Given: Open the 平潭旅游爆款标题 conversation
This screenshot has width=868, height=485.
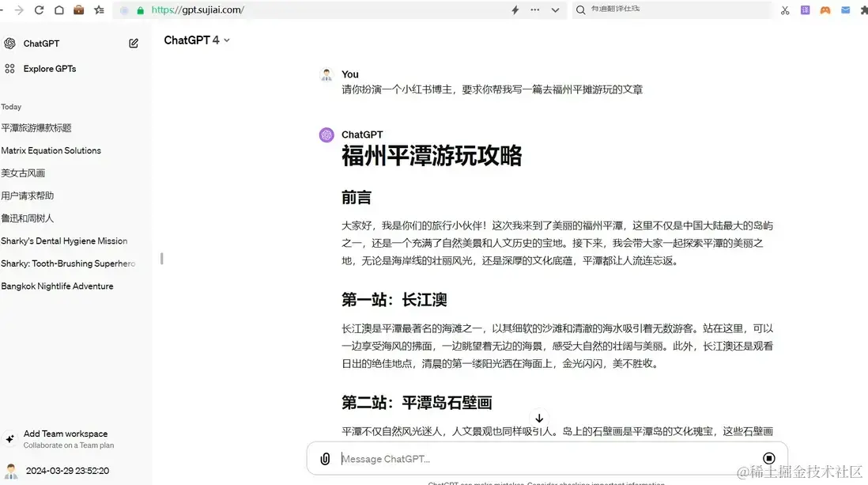Looking at the screenshot, I should [36, 128].
